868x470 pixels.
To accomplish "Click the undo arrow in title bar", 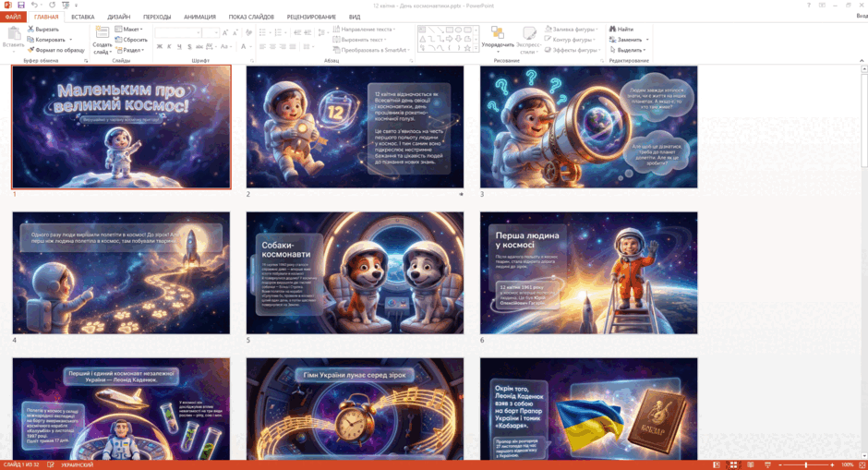I will [34, 5].
